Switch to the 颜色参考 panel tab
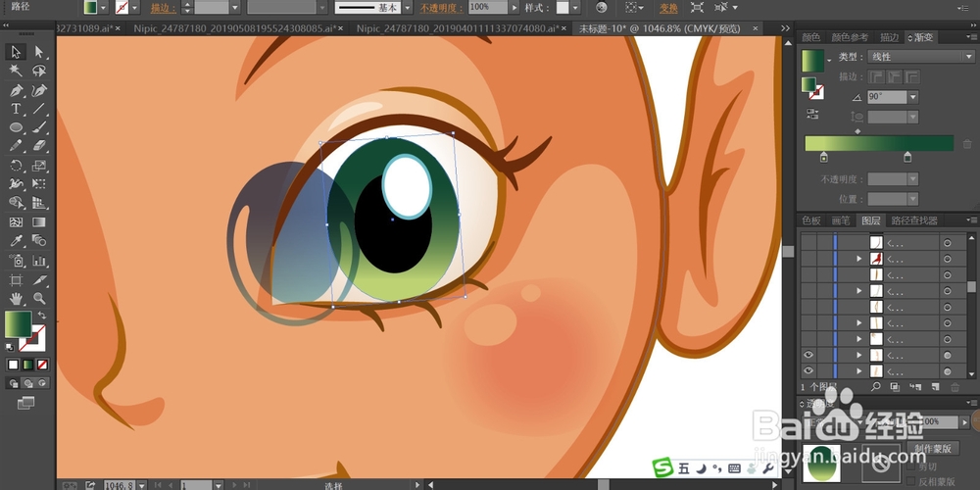 click(x=849, y=37)
